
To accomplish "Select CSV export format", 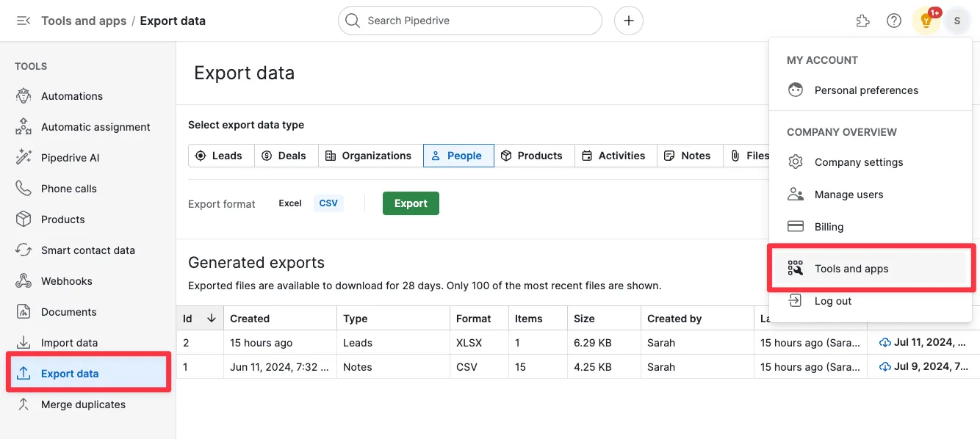I will [328, 203].
